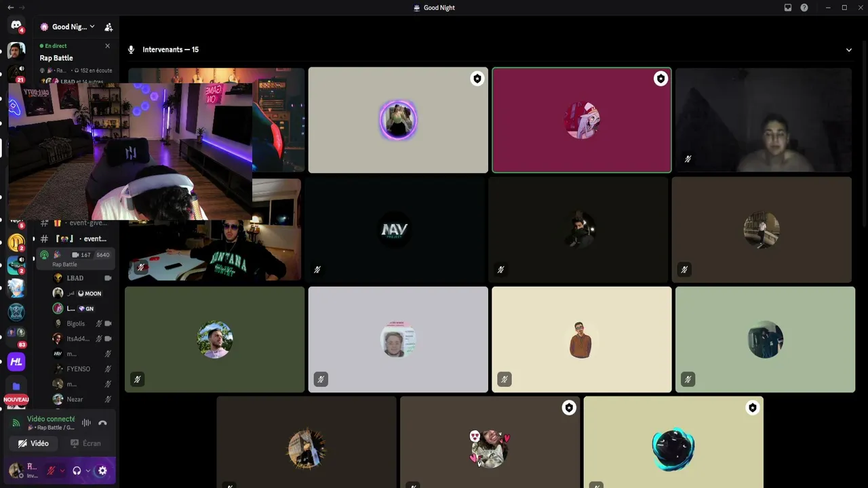Screen dimensions: 868x488
Task: Select the cat avatar speaker tile
Action: click(x=490, y=442)
